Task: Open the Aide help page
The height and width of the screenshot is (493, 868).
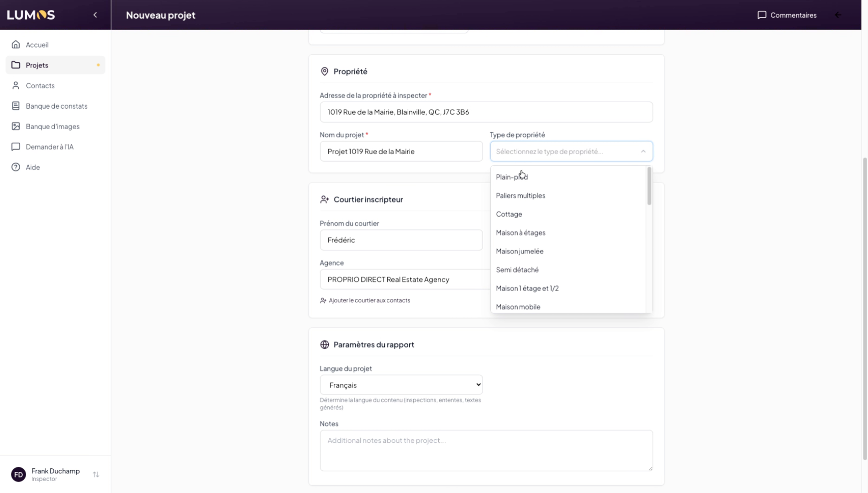Action: [33, 167]
